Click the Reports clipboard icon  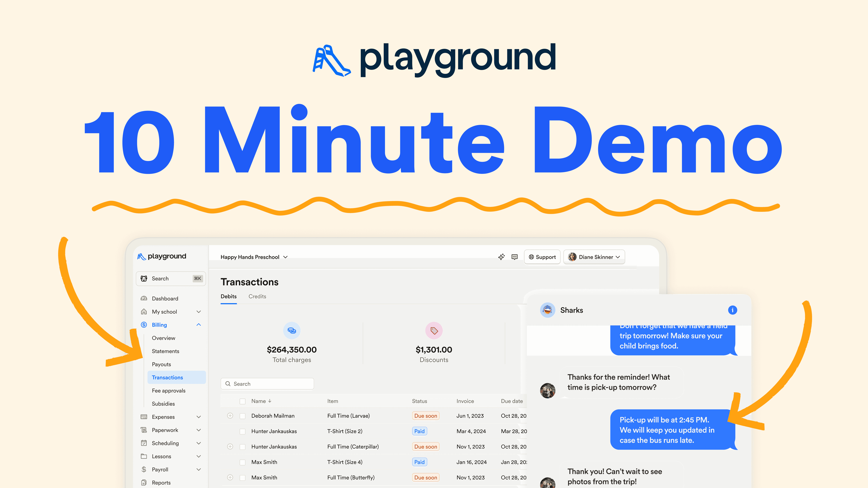(x=144, y=482)
